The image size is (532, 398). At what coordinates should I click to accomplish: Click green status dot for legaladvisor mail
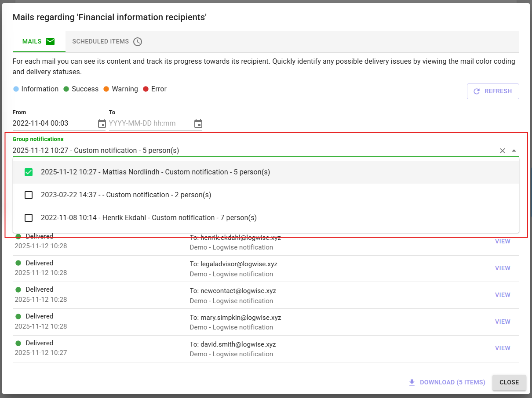pyautogui.click(x=18, y=263)
